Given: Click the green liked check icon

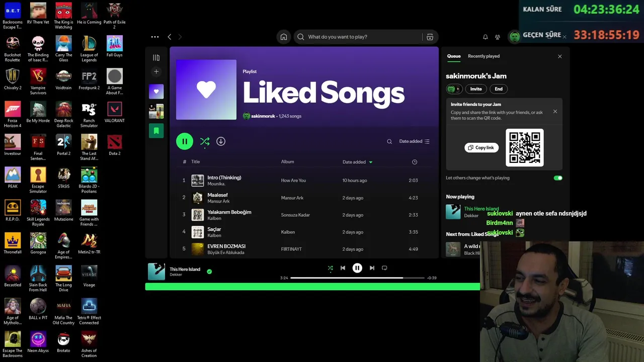Looking at the screenshot, I should point(209,271).
